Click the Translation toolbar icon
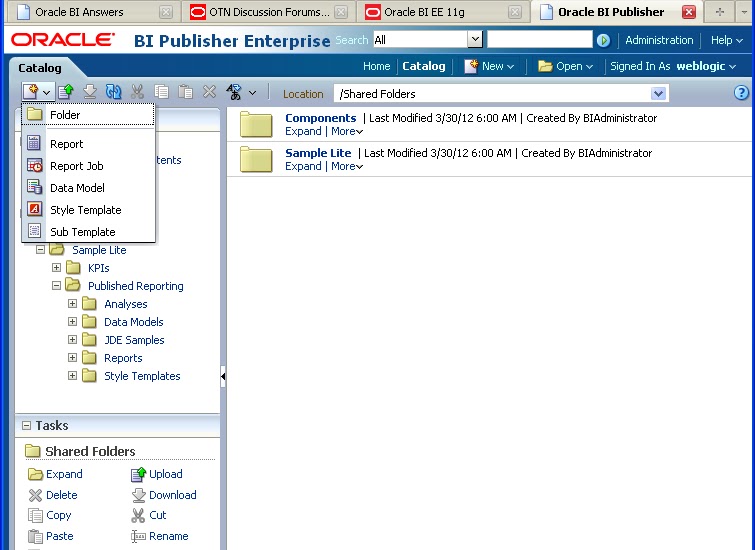The height and width of the screenshot is (550, 755). (234, 91)
